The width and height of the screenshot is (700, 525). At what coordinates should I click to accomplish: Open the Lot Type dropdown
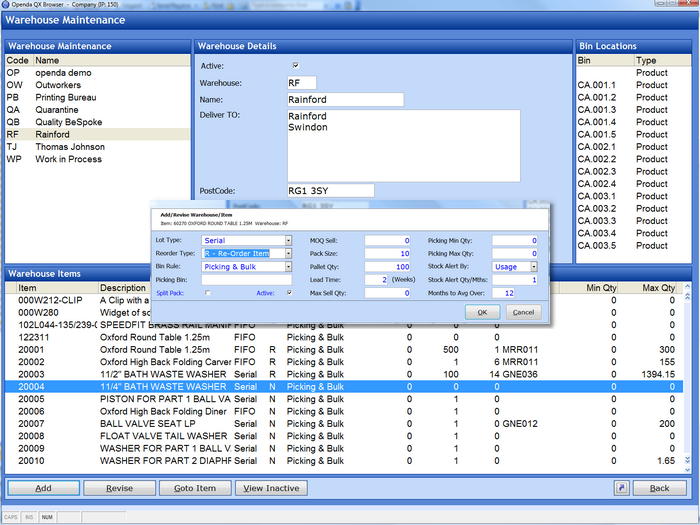(x=288, y=241)
